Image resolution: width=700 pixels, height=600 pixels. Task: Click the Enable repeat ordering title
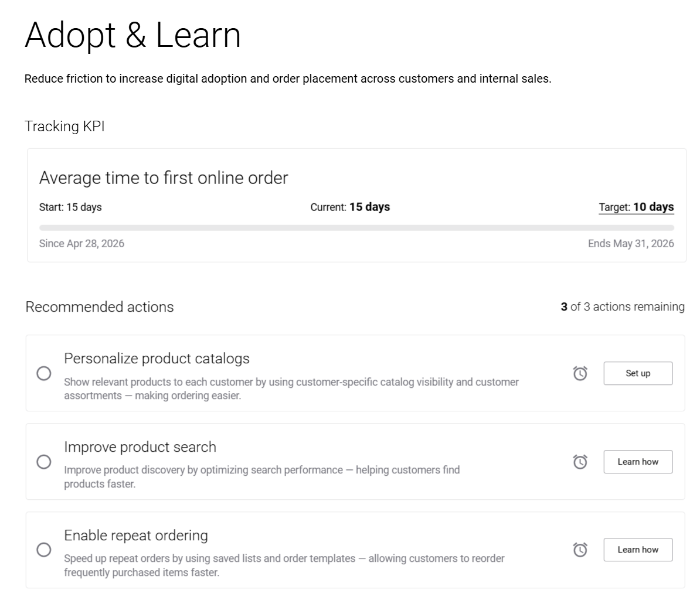point(136,536)
